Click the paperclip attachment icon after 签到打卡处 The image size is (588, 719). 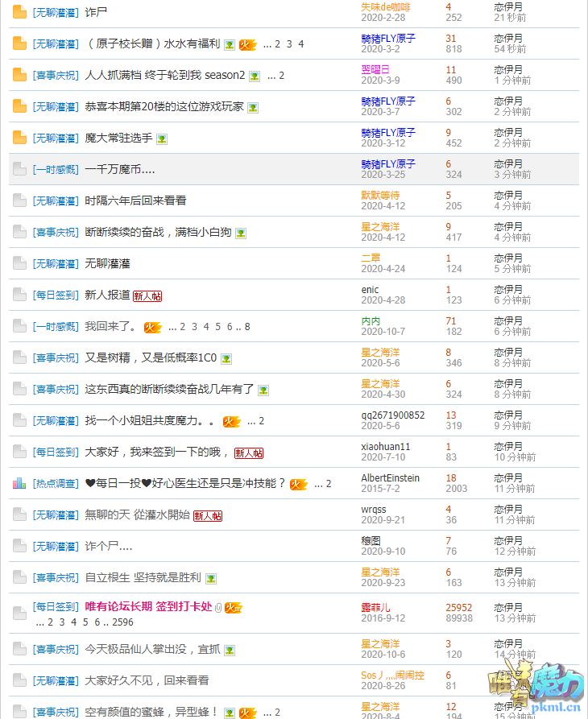(x=218, y=607)
